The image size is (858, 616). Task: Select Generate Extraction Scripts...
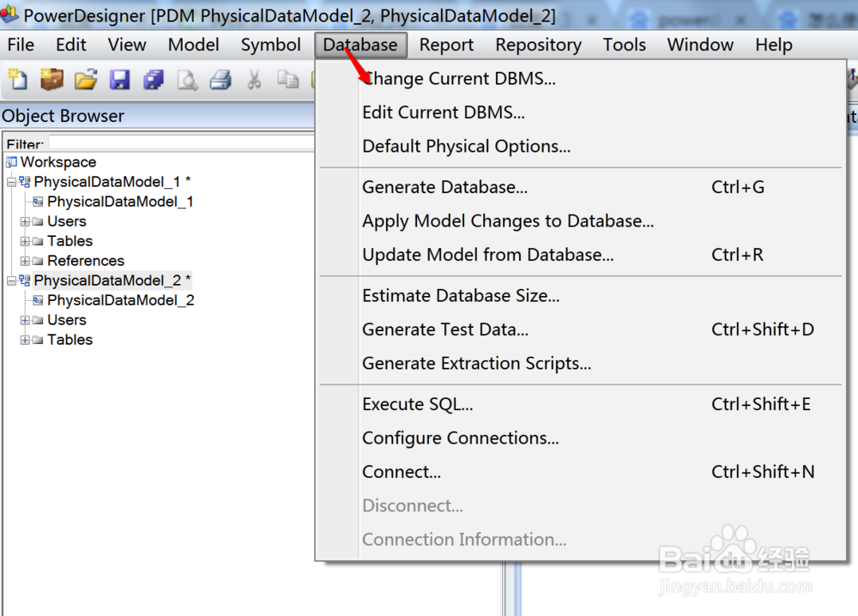click(581, 364)
